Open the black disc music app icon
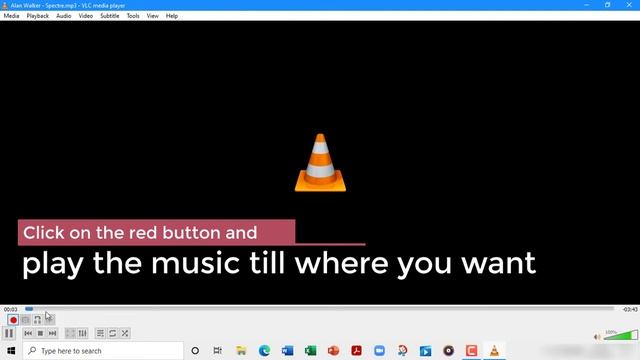The width and height of the screenshot is (640, 360). point(449,351)
